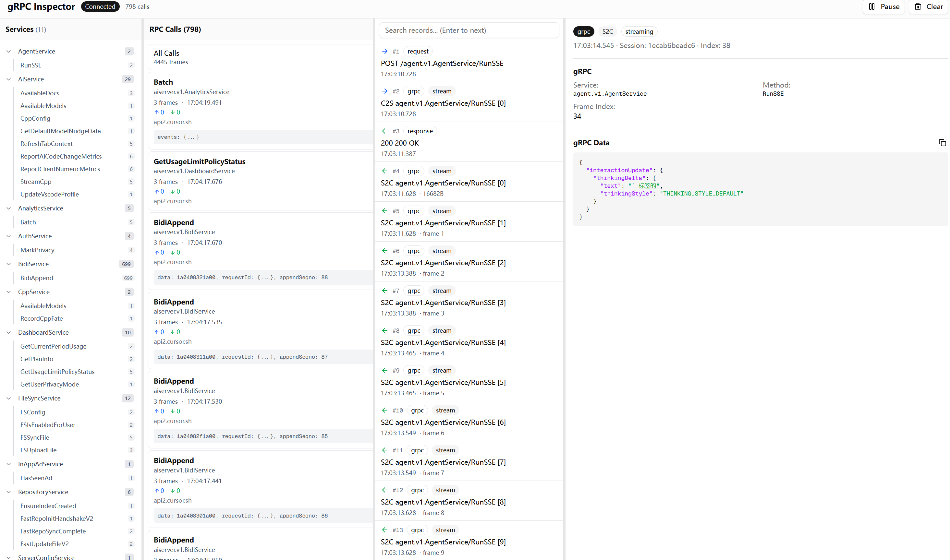This screenshot has width=950, height=560.
Task: Open record #4 S2C RunSSE [0]
Action: click(443, 183)
